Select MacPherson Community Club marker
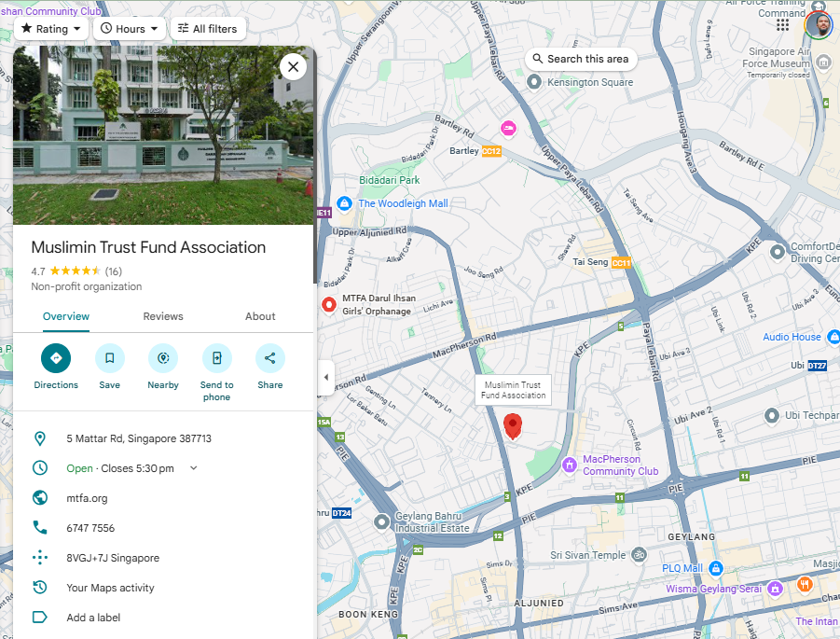Image resolution: width=840 pixels, height=639 pixels. click(569, 465)
